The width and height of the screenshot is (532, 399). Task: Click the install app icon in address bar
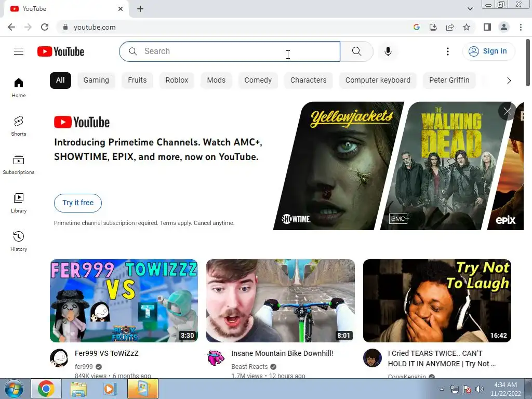pyautogui.click(x=433, y=27)
